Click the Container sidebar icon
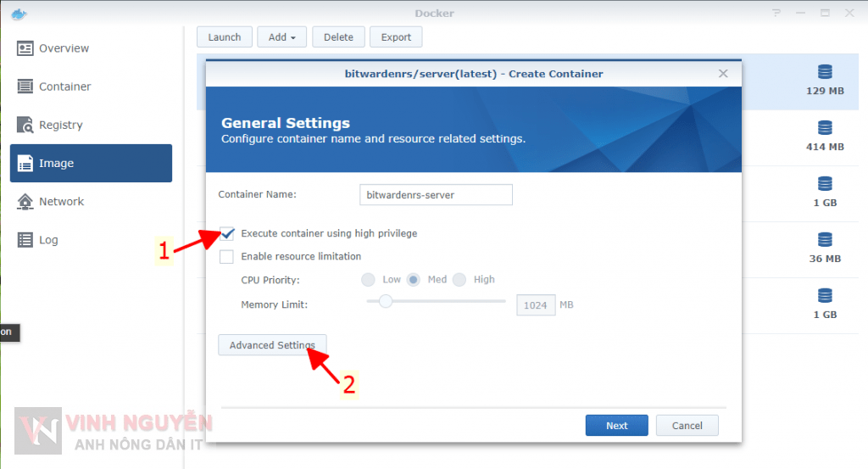Image resolution: width=868 pixels, height=469 pixels. [x=25, y=87]
